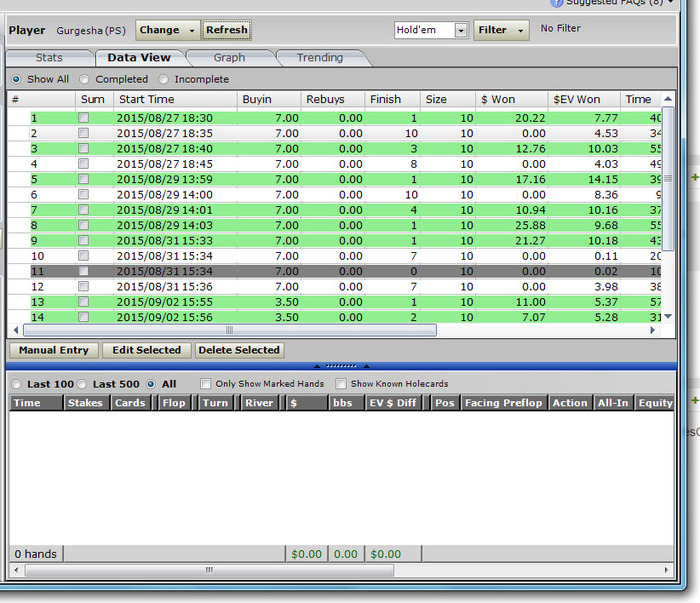The image size is (700, 603).
Task: Sort hands by the Cards column header
Action: click(x=130, y=403)
